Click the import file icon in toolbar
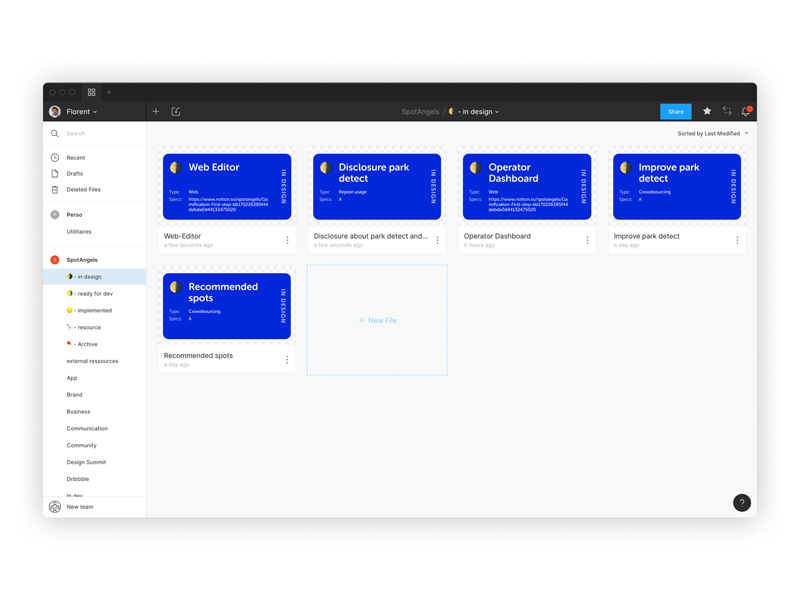 (x=176, y=112)
